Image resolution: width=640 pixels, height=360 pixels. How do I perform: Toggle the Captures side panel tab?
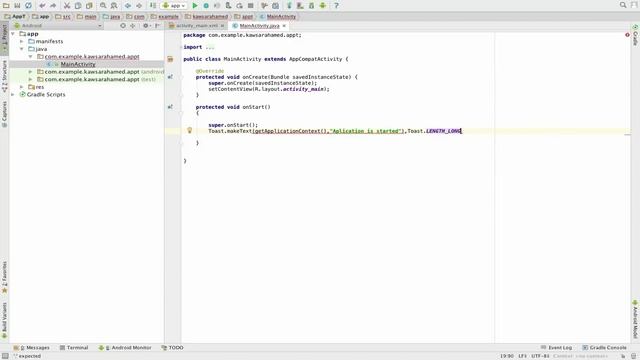[4, 114]
